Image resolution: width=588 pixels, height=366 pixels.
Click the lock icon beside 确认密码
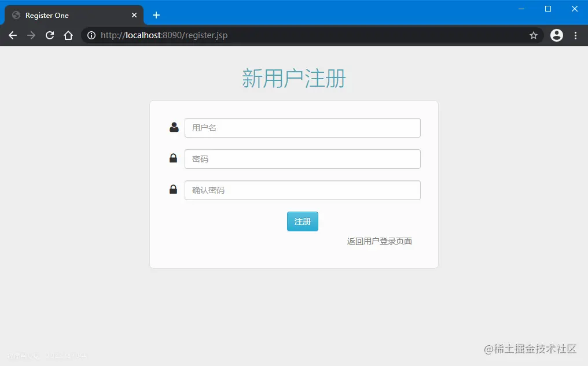173,189
